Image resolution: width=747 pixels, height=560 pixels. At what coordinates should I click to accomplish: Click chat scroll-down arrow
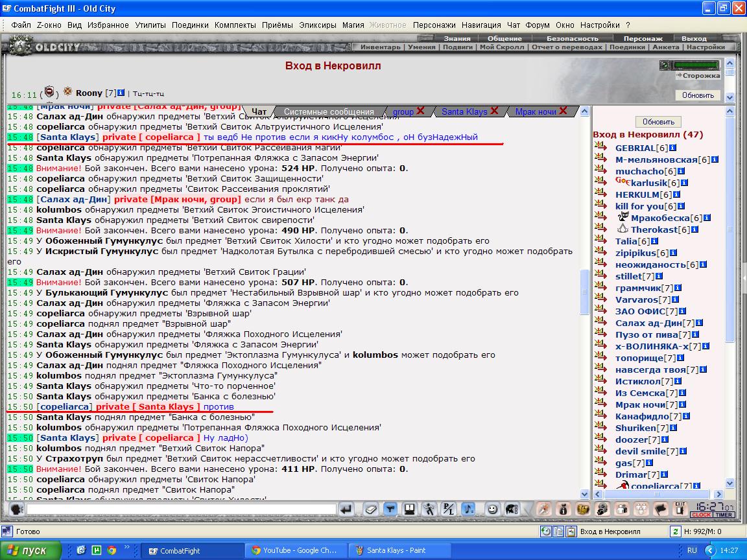pyautogui.click(x=584, y=494)
